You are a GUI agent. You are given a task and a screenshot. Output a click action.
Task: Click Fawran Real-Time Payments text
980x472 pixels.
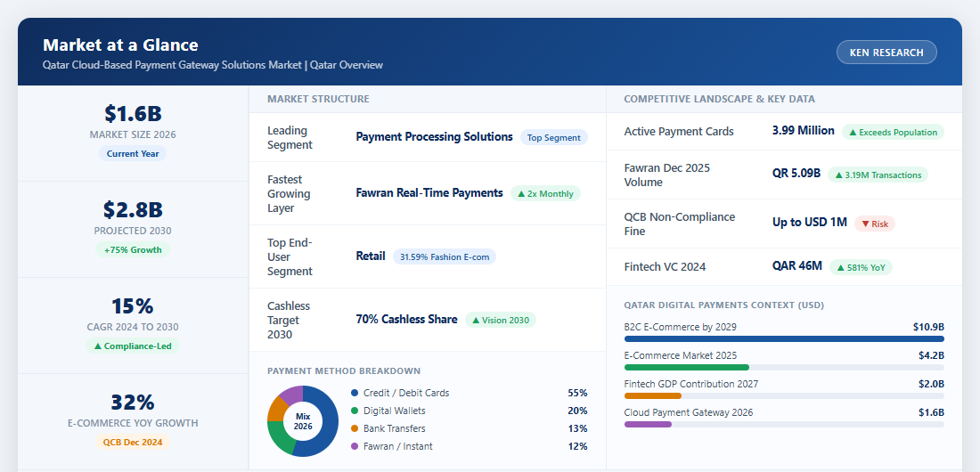point(429,193)
